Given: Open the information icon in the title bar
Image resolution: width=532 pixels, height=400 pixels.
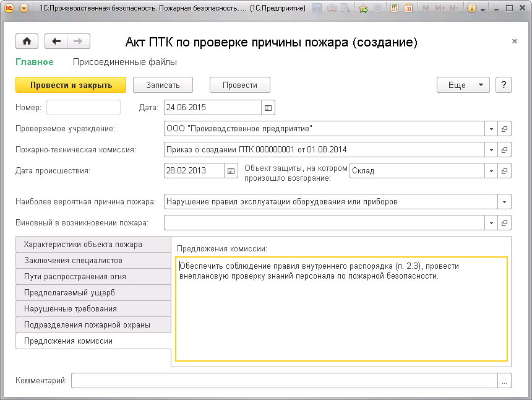Looking at the screenshot, I should point(473,8).
